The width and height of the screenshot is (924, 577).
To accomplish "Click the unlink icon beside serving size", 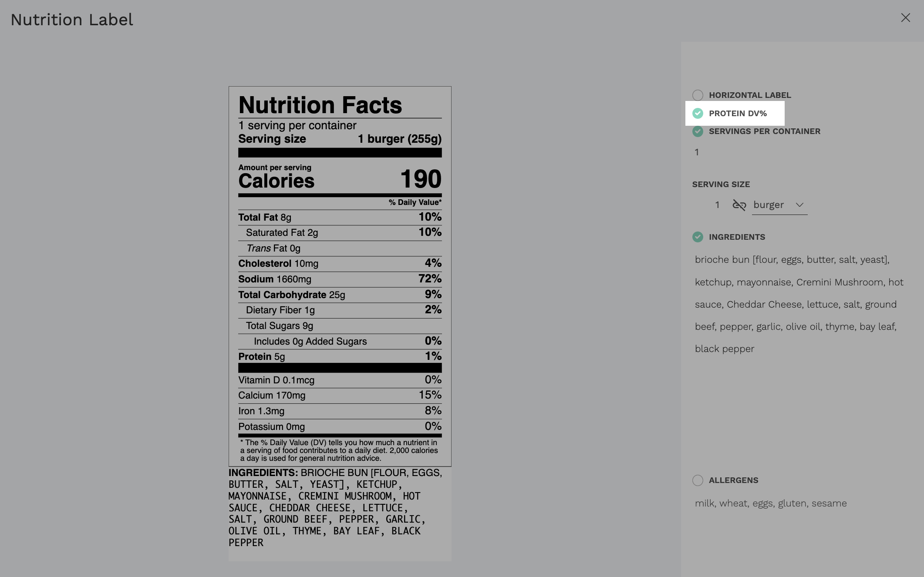I will click(x=739, y=205).
